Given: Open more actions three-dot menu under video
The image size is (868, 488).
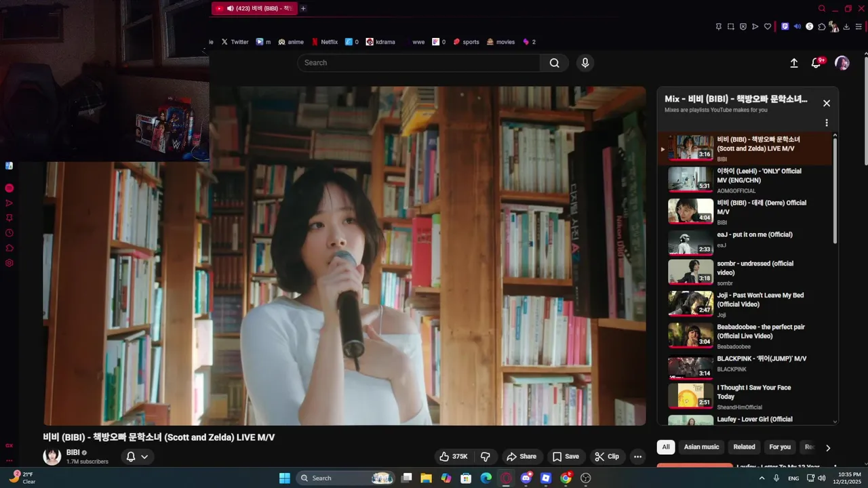Looking at the screenshot, I should [637, 457].
